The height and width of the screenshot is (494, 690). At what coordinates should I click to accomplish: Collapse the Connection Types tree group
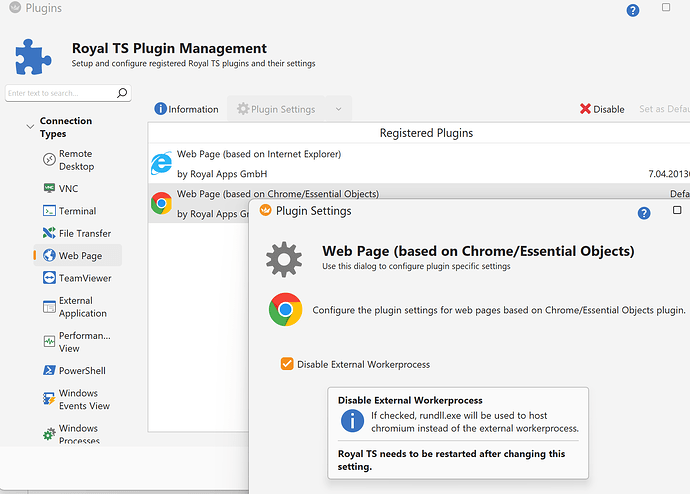point(30,127)
